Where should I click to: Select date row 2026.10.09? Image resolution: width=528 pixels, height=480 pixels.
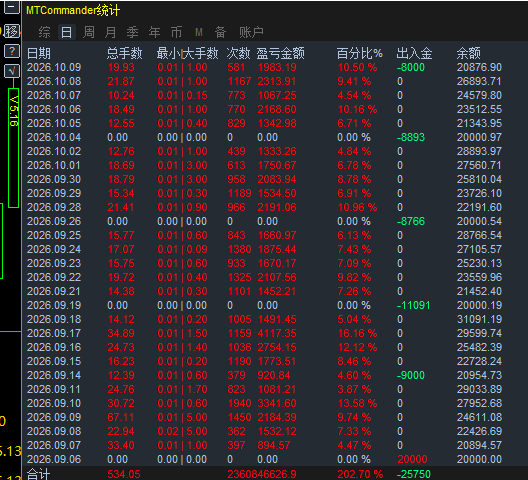(54, 67)
